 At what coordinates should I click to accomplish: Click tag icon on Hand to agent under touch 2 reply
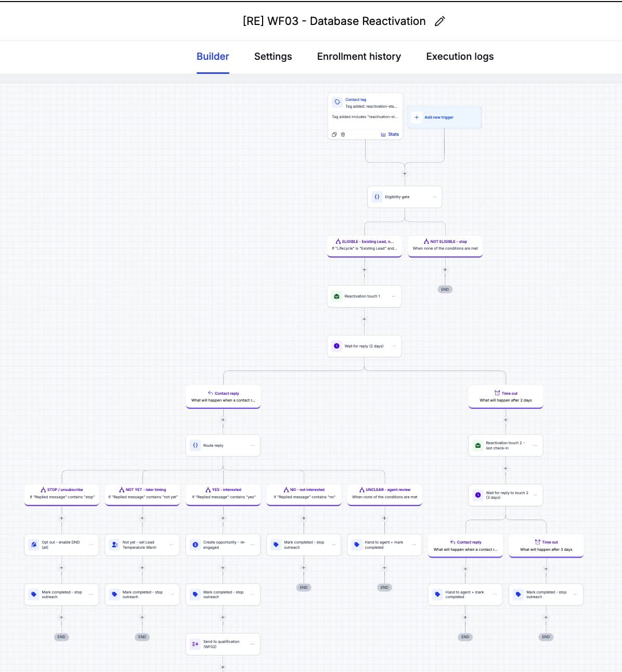click(x=437, y=595)
